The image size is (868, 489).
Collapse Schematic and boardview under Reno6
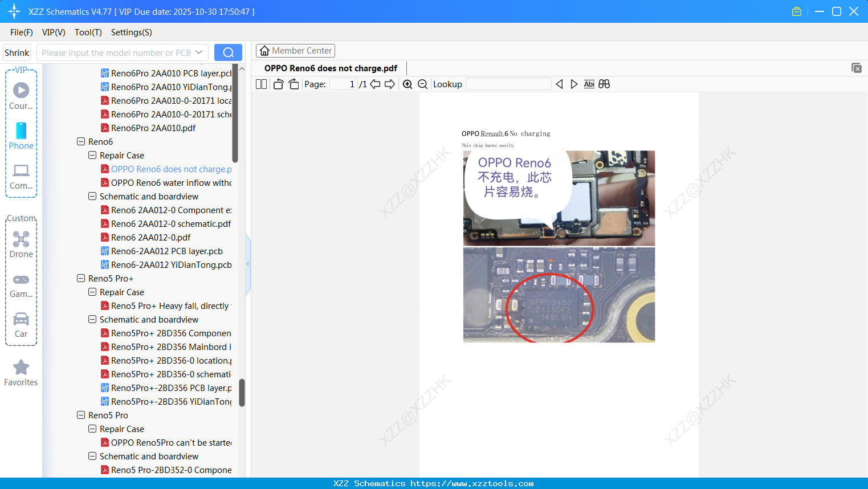click(x=92, y=196)
